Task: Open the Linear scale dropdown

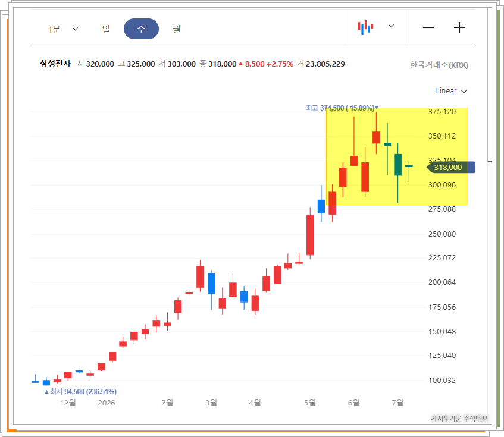Action: [x=451, y=91]
